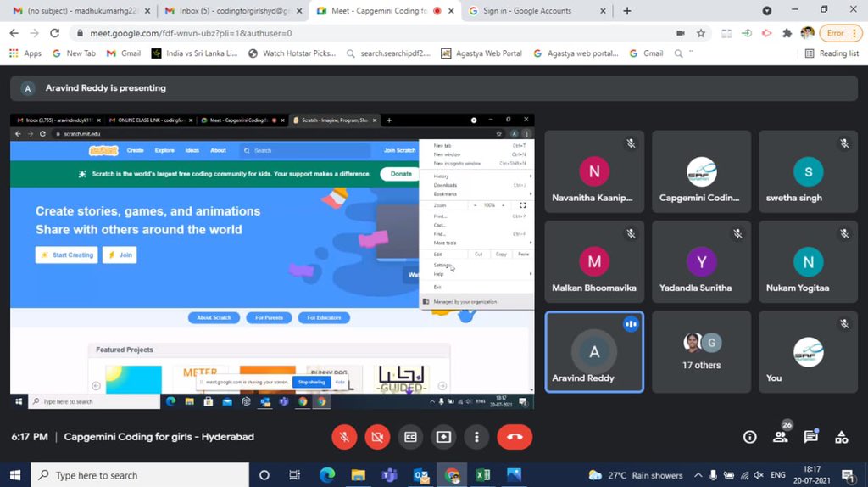Select the Aravind Reddy speaker tile
Viewport: 868px width, 487px height.
[594, 352]
